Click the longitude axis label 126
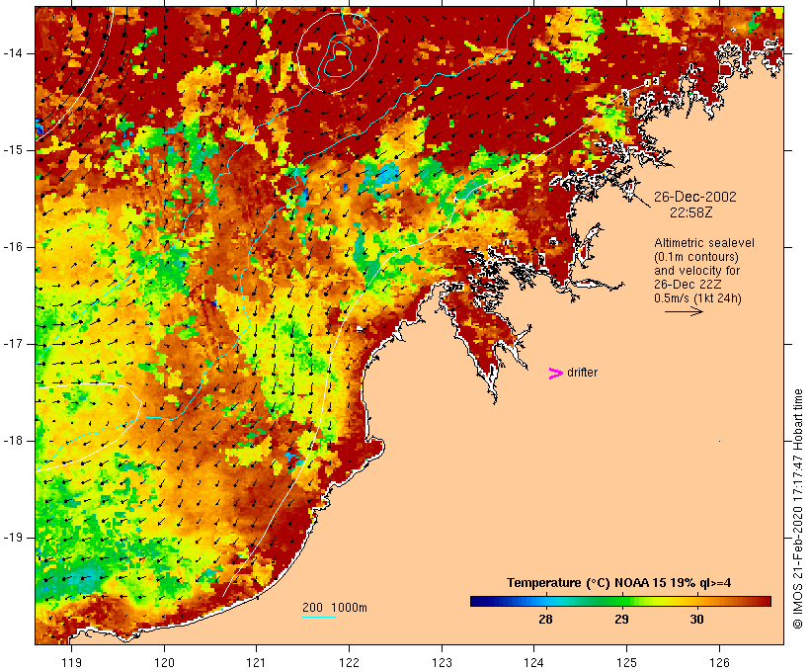 [x=719, y=663]
